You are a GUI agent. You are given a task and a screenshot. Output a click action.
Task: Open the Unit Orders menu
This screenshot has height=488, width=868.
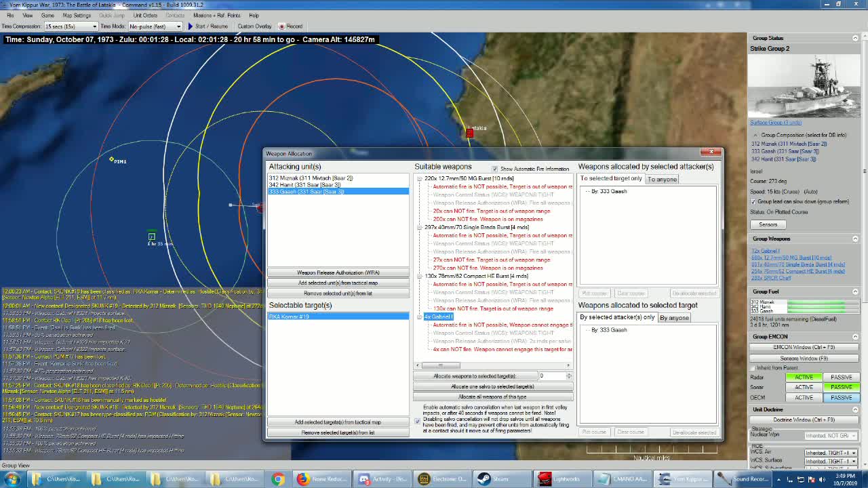145,15
